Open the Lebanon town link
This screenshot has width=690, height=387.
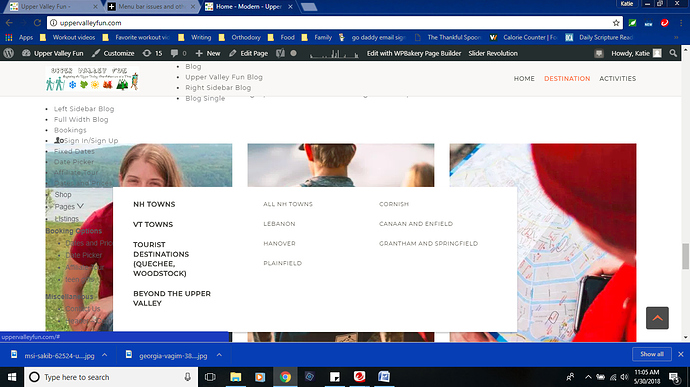[279, 224]
